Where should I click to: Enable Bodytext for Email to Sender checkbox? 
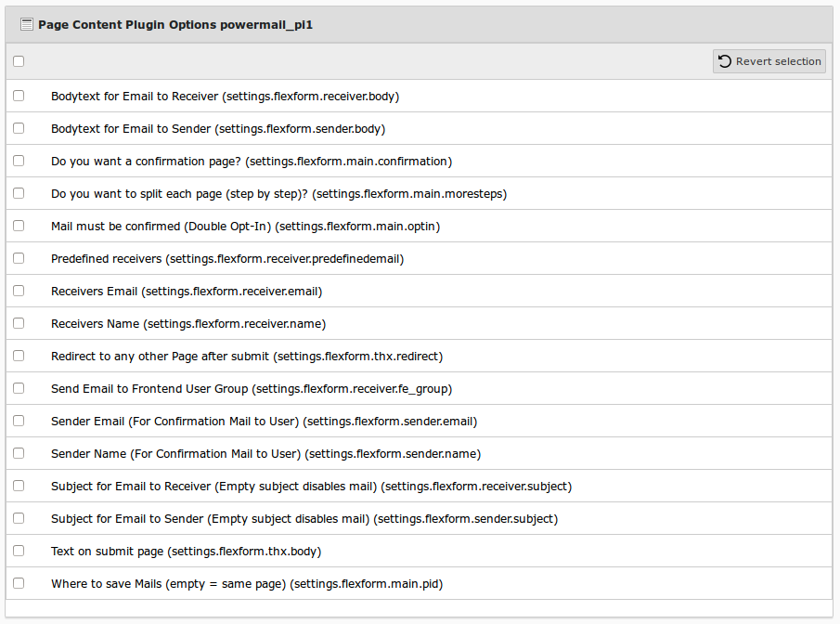tap(19, 128)
